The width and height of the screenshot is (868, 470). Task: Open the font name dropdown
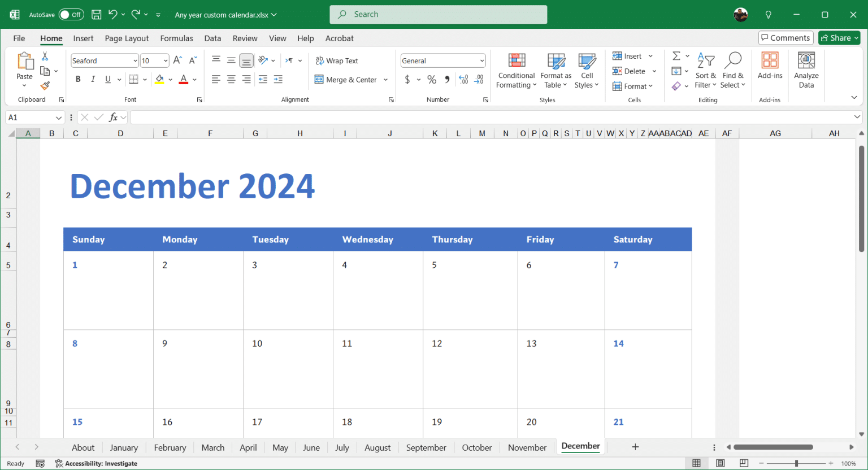tap(136, 60)
